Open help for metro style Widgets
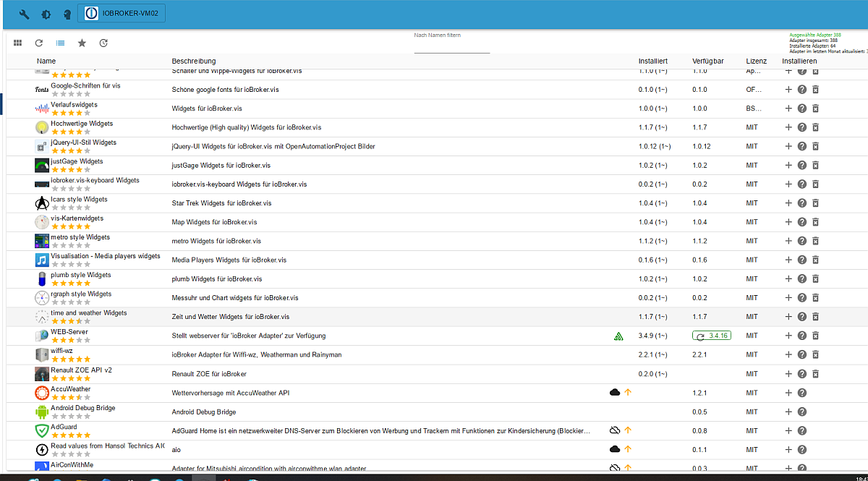Image resolution: width=868 pixels, height=481 pixels. [x=802, y=241]
